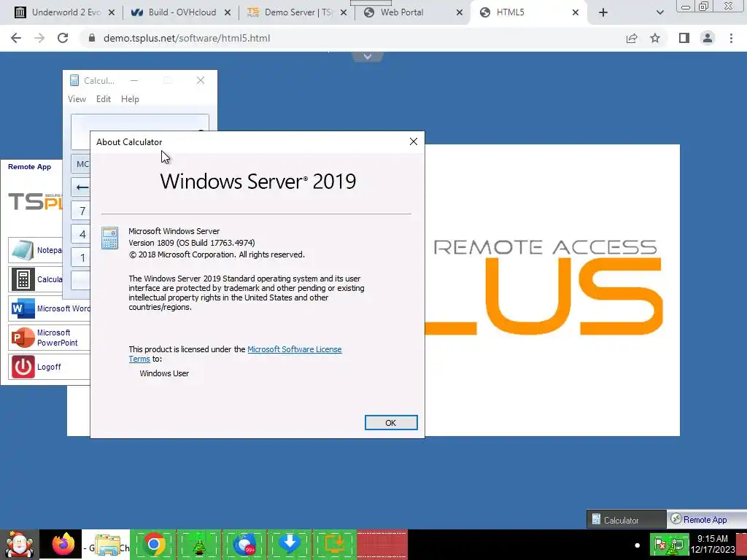Launch Microsoft PowerPoint from Remote App panel
This screenshot has height=560, width=747.
click(x=50, y=338)
